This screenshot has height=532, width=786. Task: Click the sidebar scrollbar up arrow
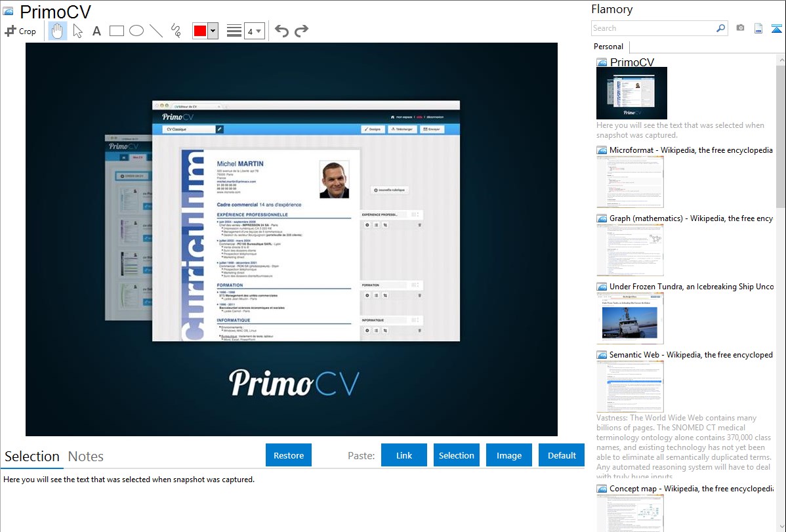click(781, 60)
